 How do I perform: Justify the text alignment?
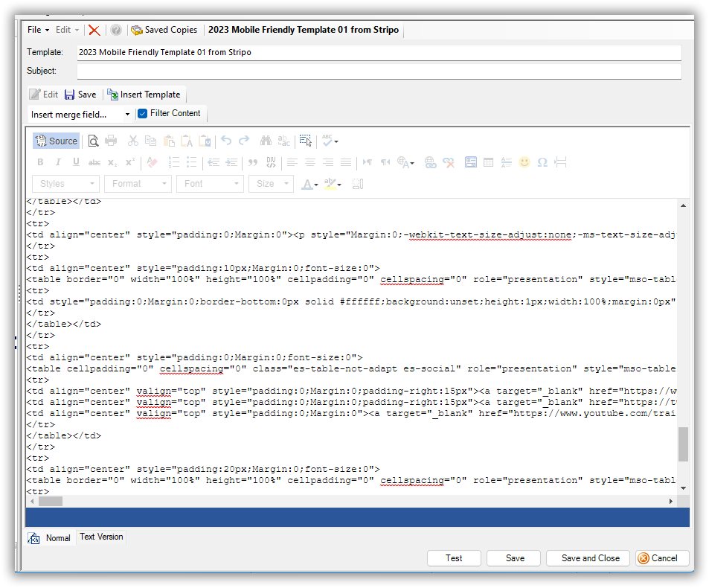click(346, 162)
